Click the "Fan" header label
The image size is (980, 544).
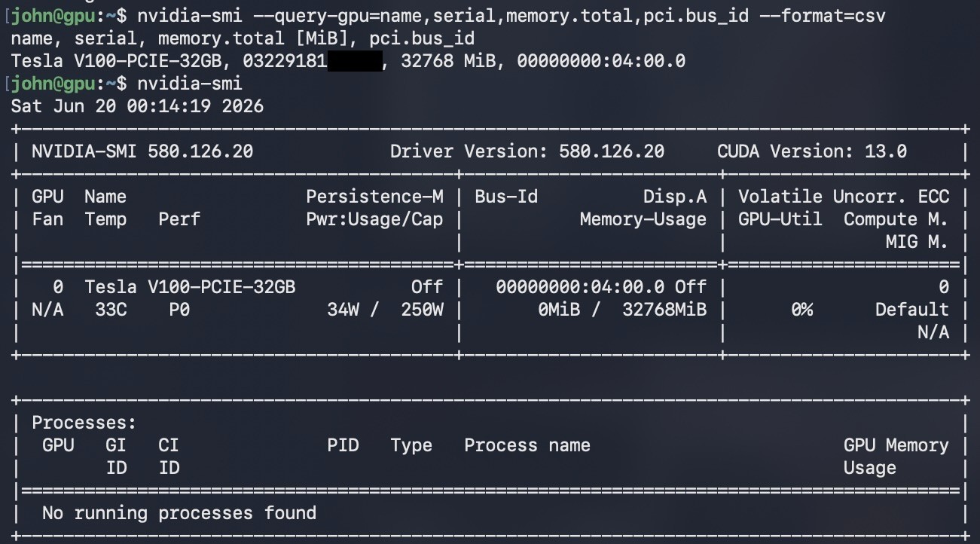point(47,219)
